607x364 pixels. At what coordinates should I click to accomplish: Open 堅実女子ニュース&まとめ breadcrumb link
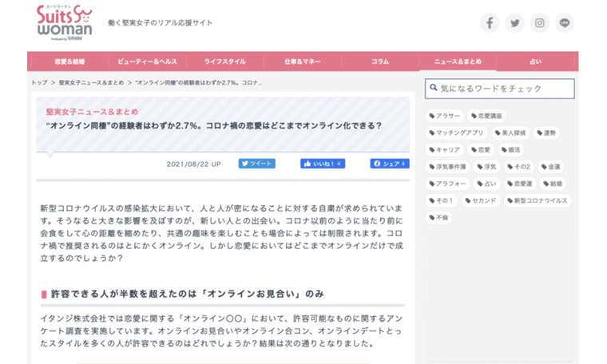pos(92,83)
